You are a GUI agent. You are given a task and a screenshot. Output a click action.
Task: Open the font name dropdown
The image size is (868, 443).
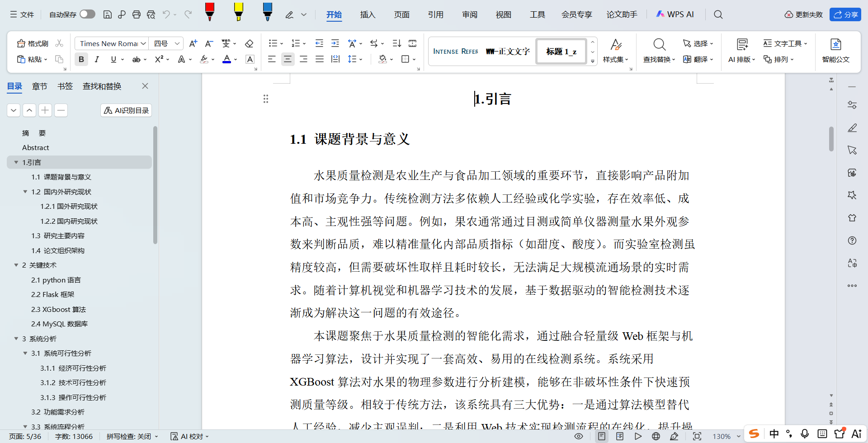(143, 43)
